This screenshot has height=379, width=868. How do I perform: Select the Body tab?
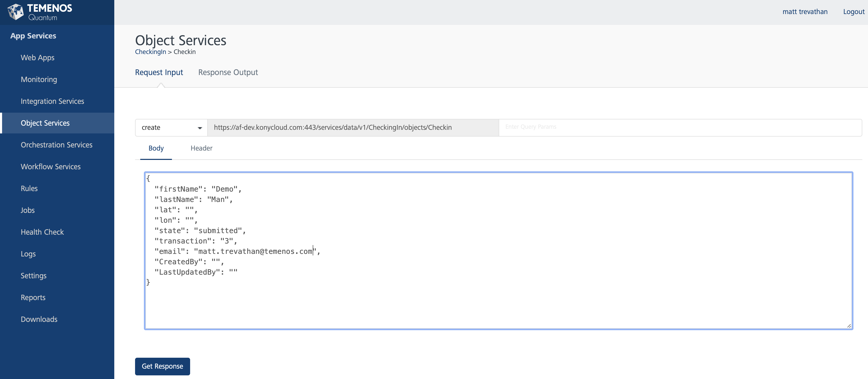[156, 148]
